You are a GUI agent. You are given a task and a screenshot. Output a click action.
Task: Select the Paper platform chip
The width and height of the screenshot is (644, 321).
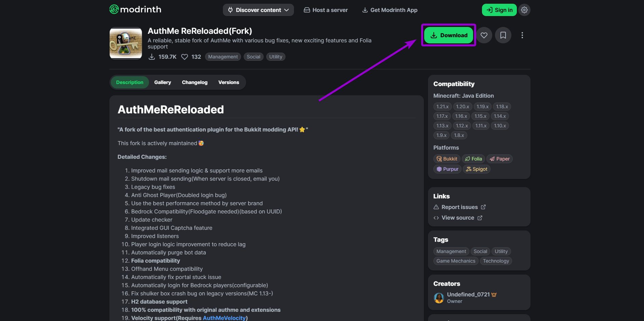(500, 159)
